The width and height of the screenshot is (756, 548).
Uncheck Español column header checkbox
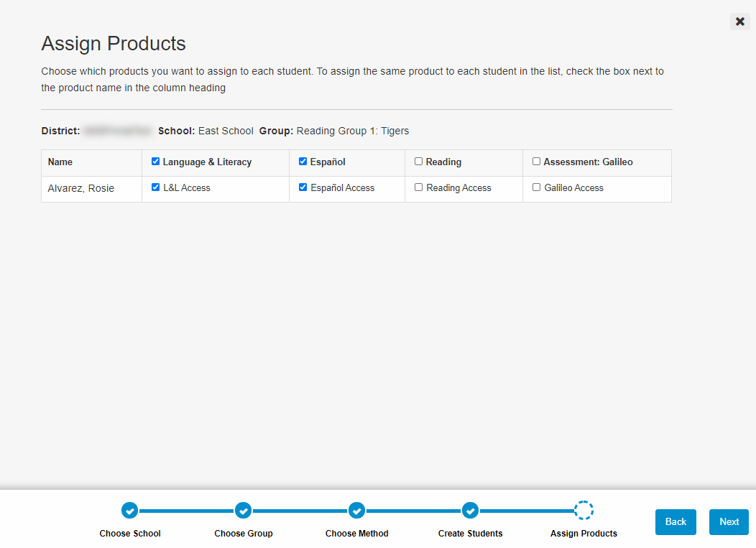(x=303, y=162)
